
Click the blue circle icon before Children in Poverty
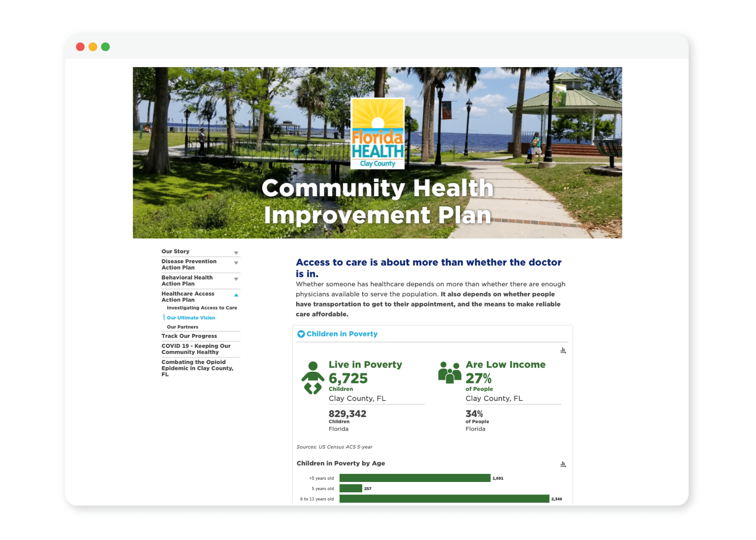point(301,334)
